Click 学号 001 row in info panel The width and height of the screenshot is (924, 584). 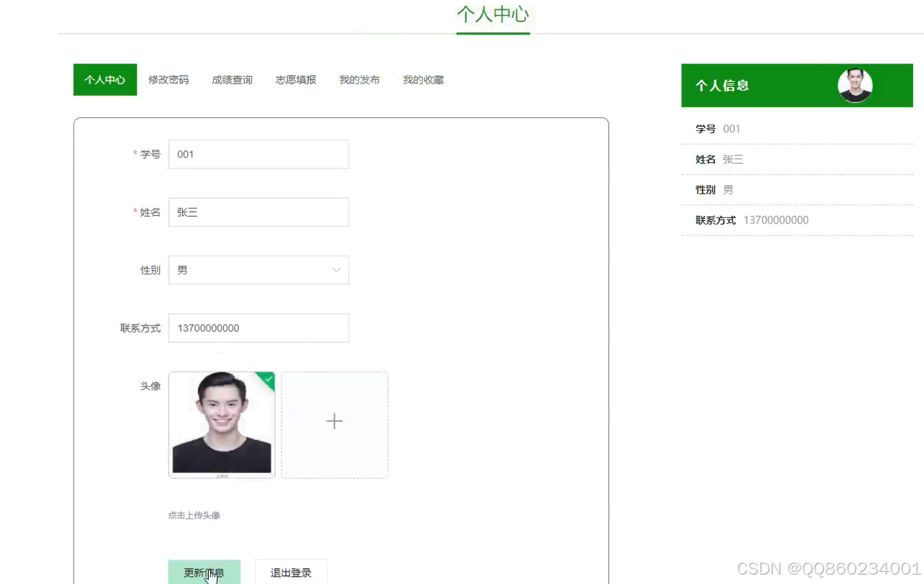797,129
